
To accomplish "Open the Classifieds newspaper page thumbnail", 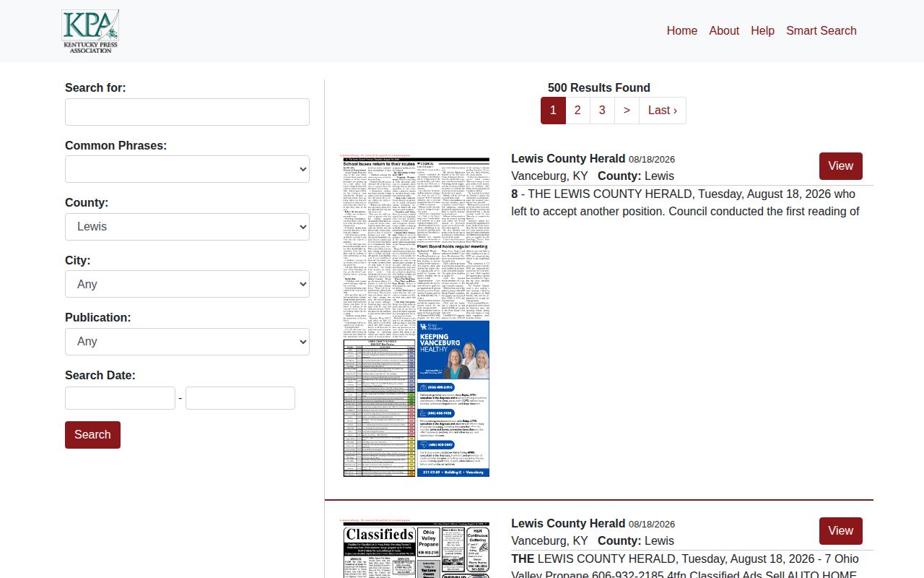I will tap(416, 548).
